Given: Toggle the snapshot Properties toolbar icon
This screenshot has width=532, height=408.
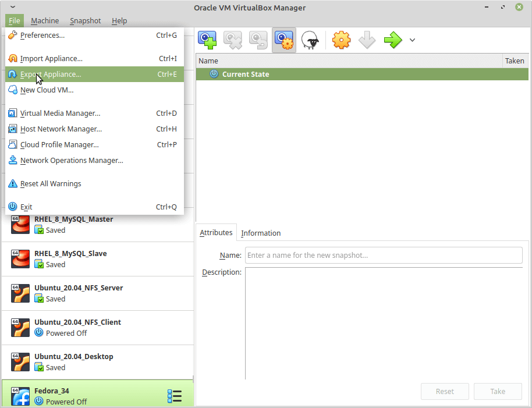Looking at the screenshot, I should (284, 40).
